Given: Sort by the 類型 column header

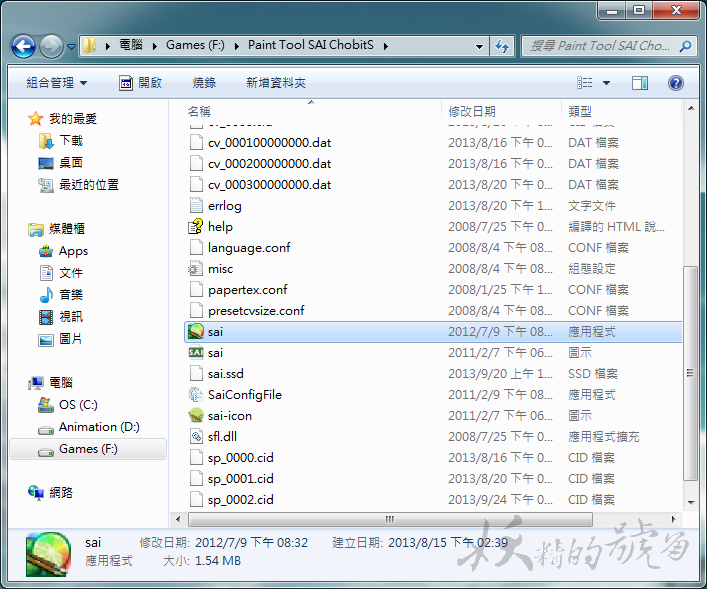Looking at the screenshot, I should click(580, 111).
